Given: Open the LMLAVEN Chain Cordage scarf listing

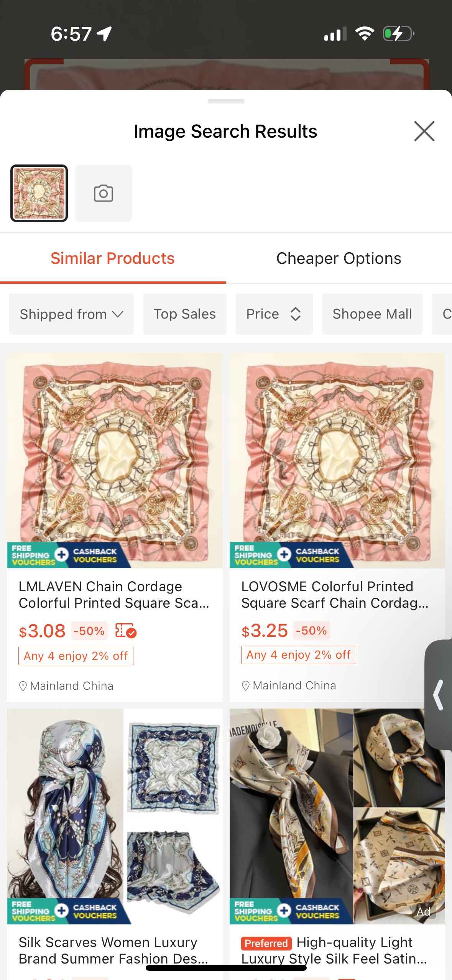Looking at the screenshot, I should pos(114,595).
